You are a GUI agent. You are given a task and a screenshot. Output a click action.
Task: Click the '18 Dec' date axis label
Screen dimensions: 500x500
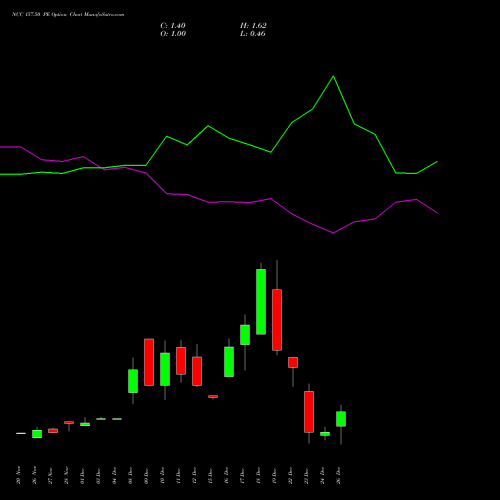258,476
